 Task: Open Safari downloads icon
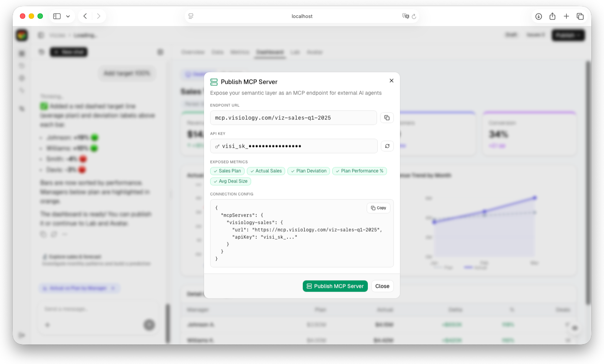(539, 16)
